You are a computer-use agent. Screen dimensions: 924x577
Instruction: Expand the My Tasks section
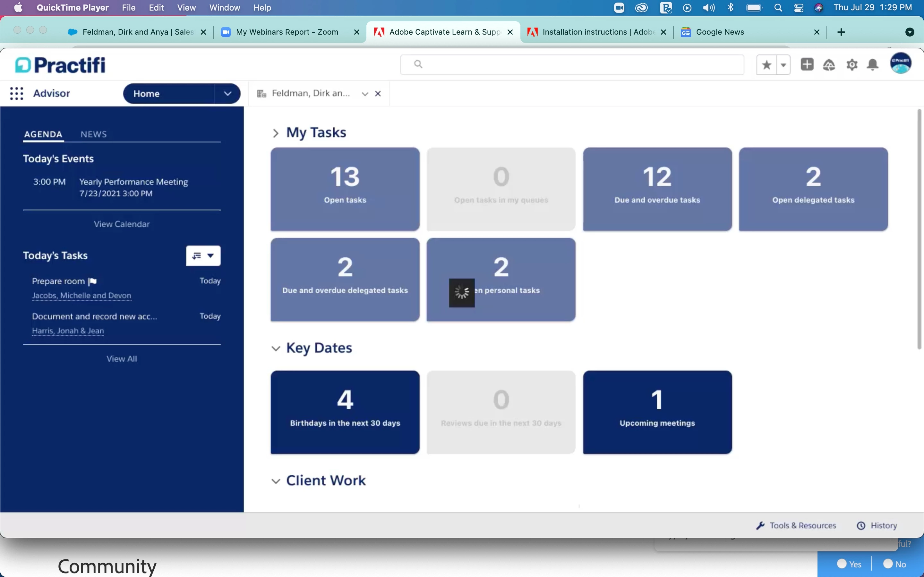[x=276, y=133]
